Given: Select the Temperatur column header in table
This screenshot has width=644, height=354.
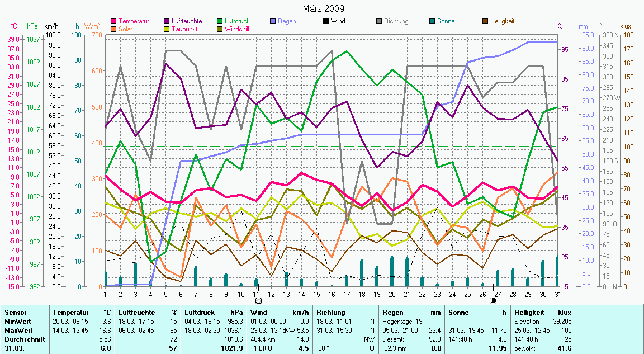Looking at the screenshot, I should click(x=68, y=313).
